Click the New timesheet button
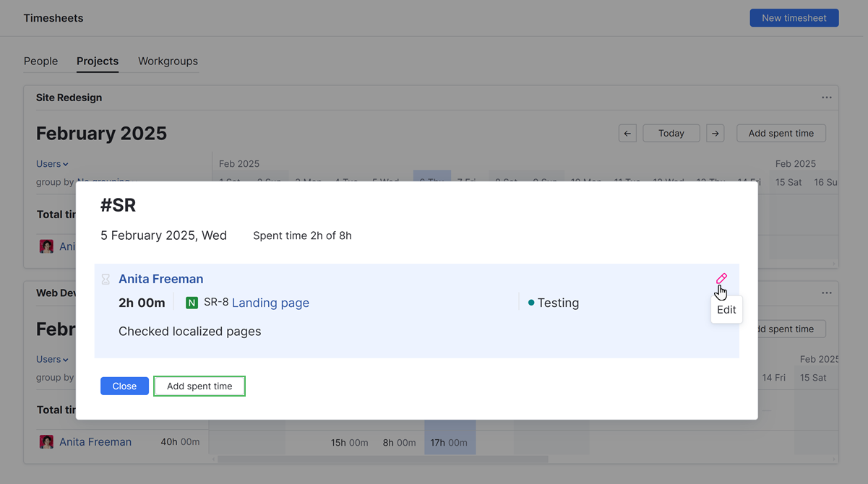 click(x=794, y=17)
